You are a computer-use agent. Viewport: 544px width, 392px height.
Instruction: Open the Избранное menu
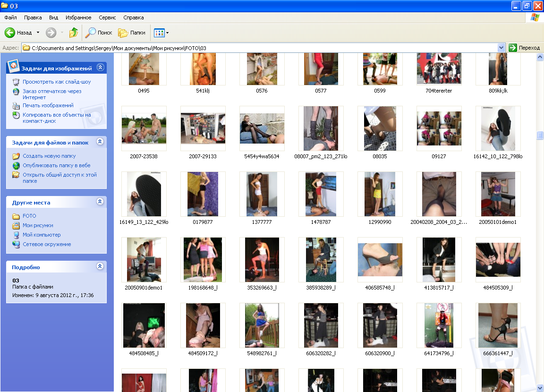click(x=78, y=17)
